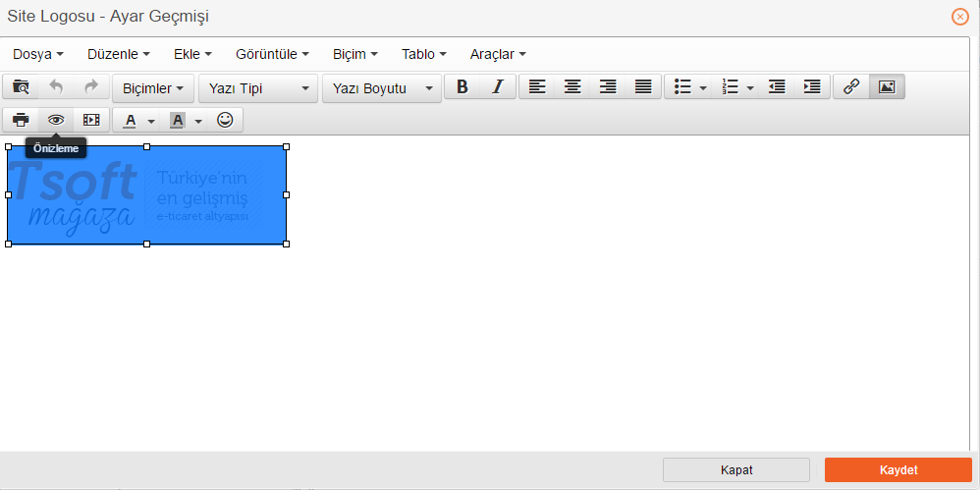Insert a video media item
This screenshot has height=490, width=980.
(91, 120)
